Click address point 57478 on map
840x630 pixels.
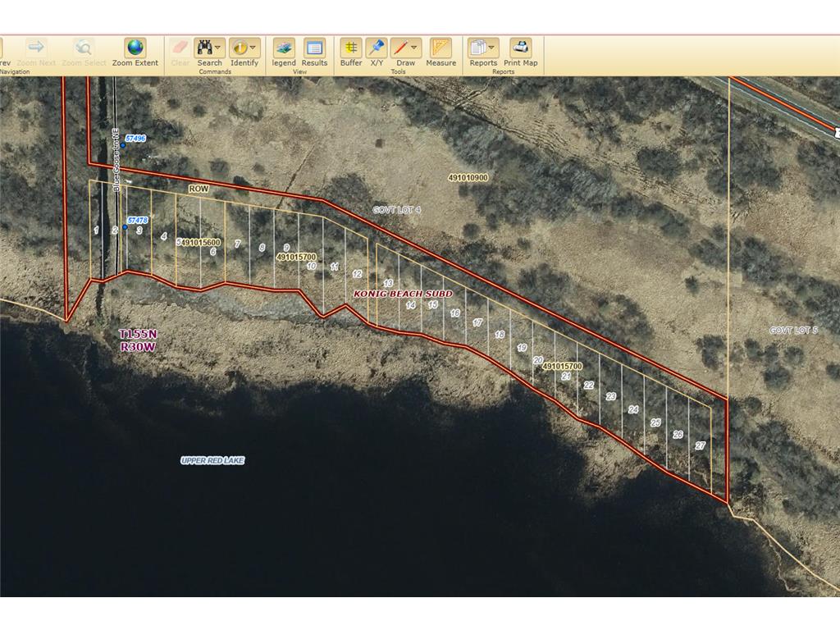coord(125,227)
